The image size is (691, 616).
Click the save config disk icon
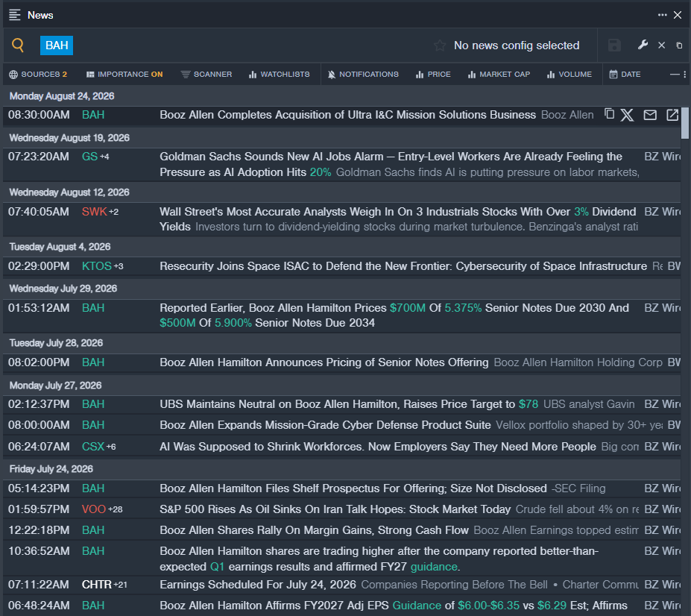tap(614, 45)
